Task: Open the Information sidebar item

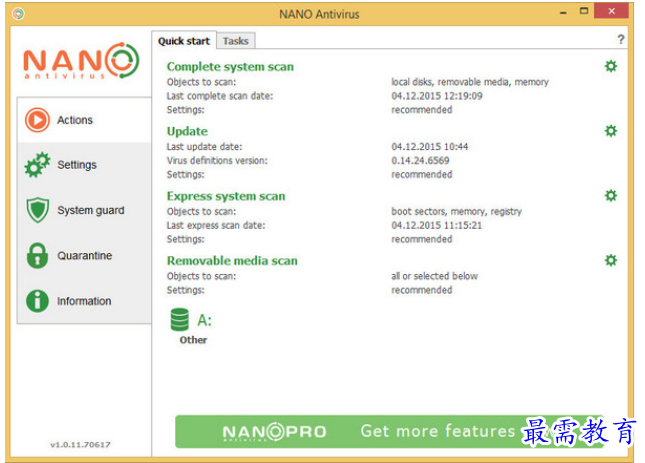Action: (x=84, y=301)
